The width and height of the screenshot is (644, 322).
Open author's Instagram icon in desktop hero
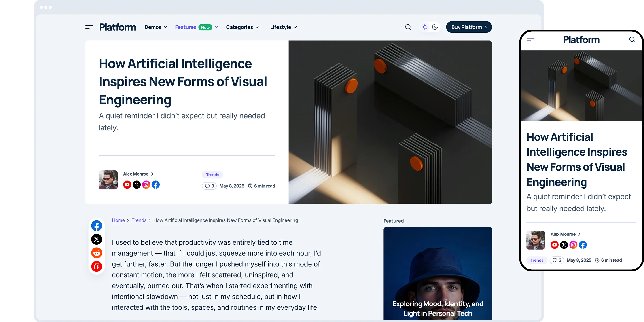(146, 185)
